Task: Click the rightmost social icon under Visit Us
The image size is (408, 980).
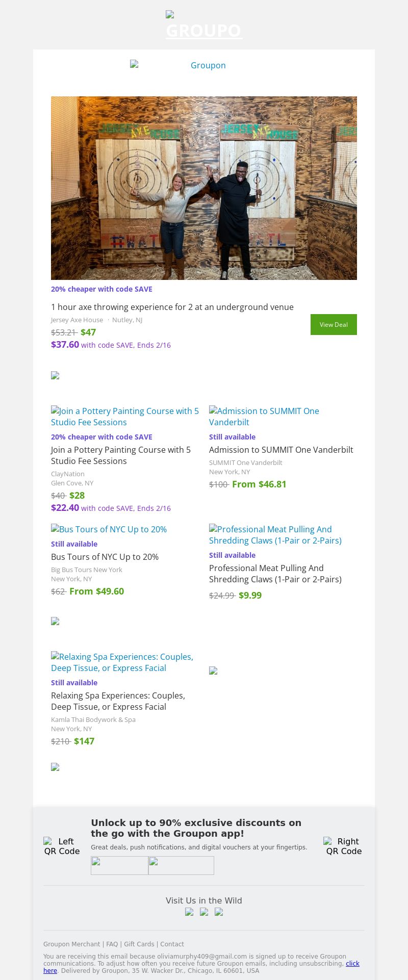Action: 219,912
